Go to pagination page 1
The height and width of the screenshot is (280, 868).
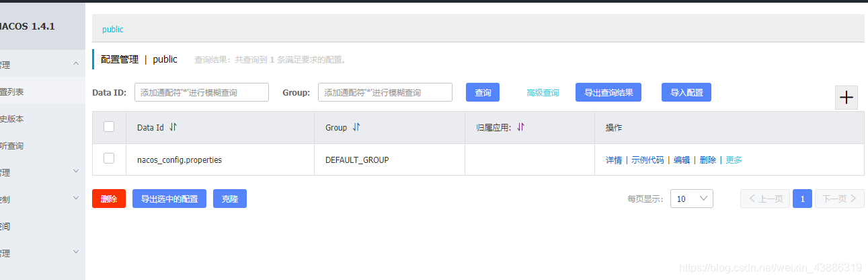click(802, 199)
